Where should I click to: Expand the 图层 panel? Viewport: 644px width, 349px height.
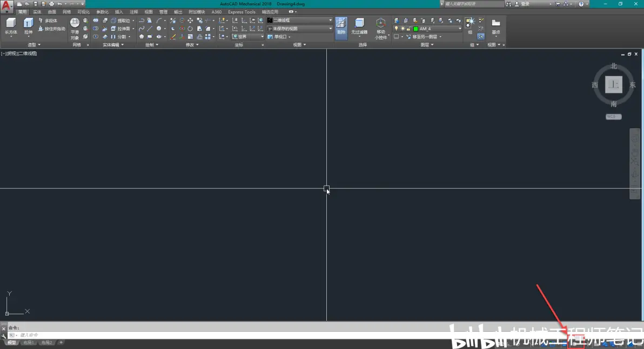[x=427, y=45]
